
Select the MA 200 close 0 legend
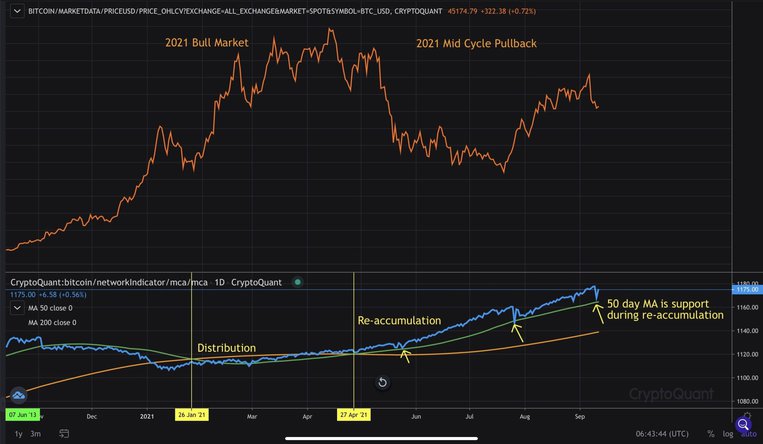[x=52, y=322]
